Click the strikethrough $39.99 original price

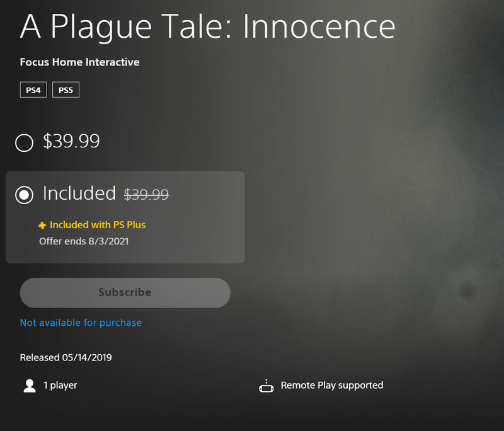(146, 194)
